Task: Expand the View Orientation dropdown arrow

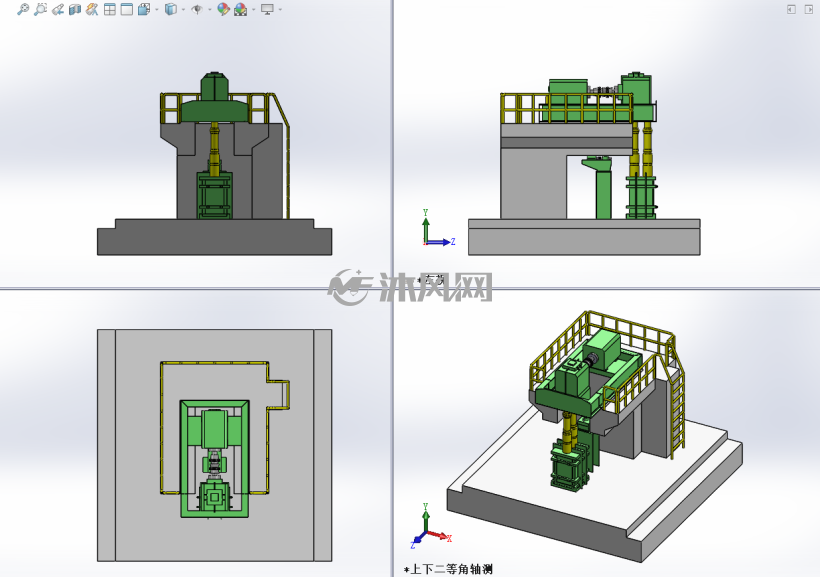Action: tap(156, 9)
